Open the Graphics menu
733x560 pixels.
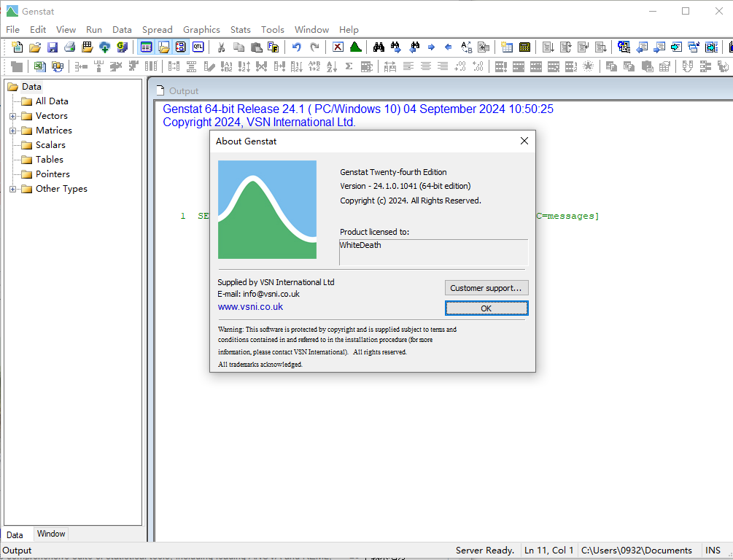click(201, 29)
